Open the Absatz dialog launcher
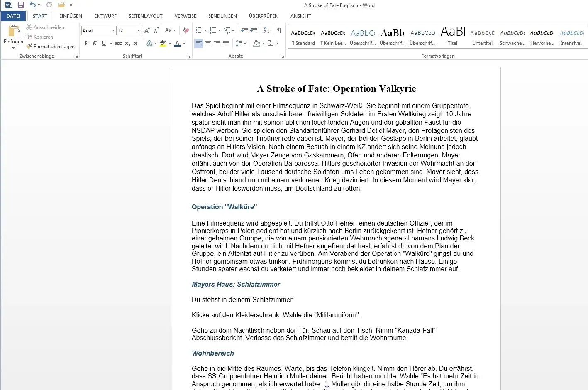 282,56
